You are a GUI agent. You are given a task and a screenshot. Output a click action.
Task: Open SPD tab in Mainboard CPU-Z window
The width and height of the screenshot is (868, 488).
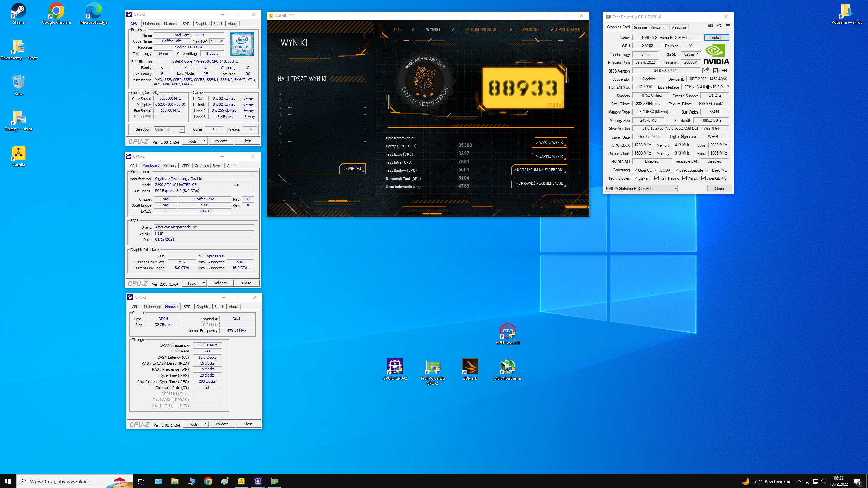click(x=185, y=166)
